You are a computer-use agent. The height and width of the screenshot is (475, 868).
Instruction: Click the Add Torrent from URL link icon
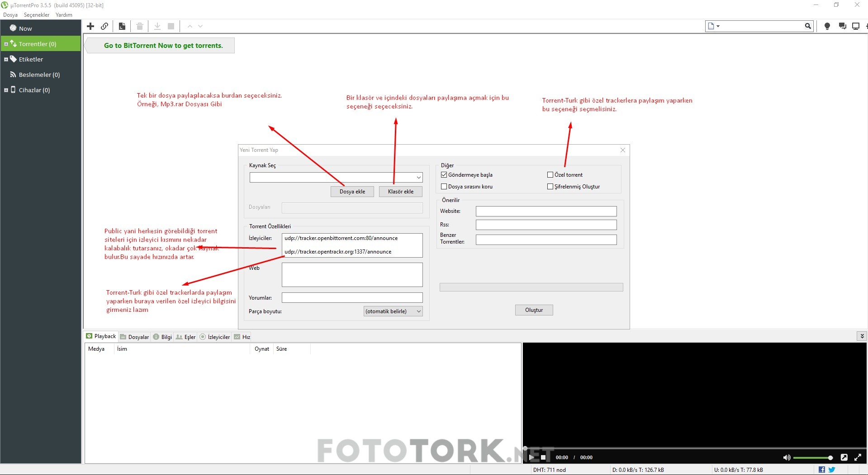104,26
